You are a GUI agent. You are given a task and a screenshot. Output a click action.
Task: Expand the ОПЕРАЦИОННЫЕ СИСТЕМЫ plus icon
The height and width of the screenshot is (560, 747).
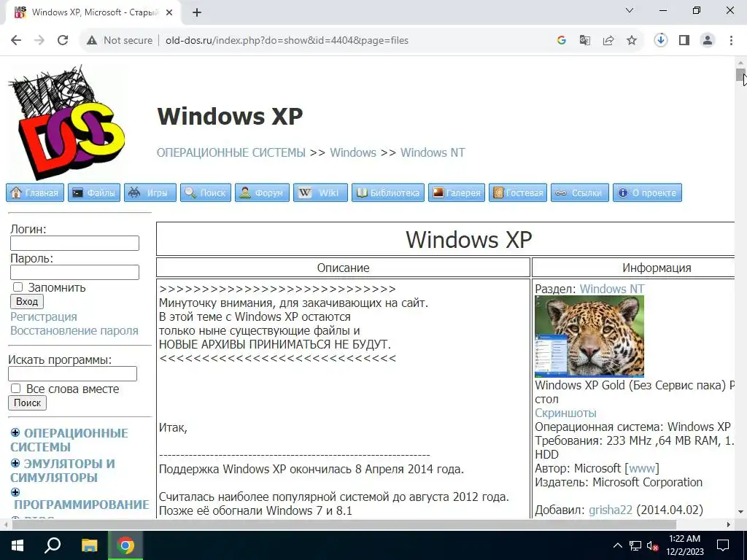click(x=15, y=432)
